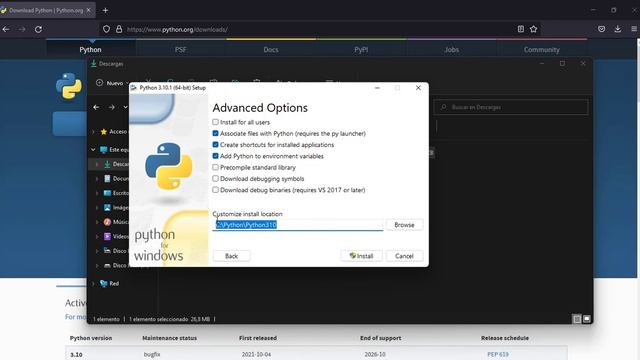Select Vídeos folder icon in sidebar
Viewport: 640px width, 360px height.
pyautogui.click(x=107, y=236)
